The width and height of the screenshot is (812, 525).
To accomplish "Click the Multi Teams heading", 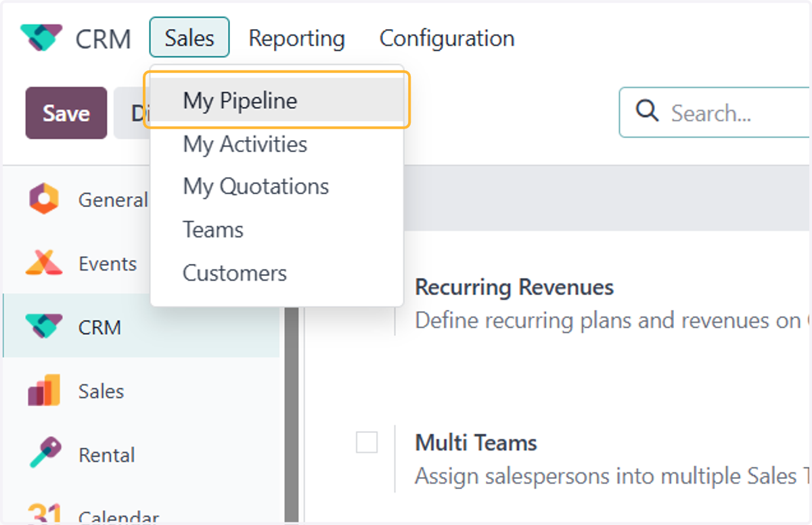I will [x=476, y=442].
